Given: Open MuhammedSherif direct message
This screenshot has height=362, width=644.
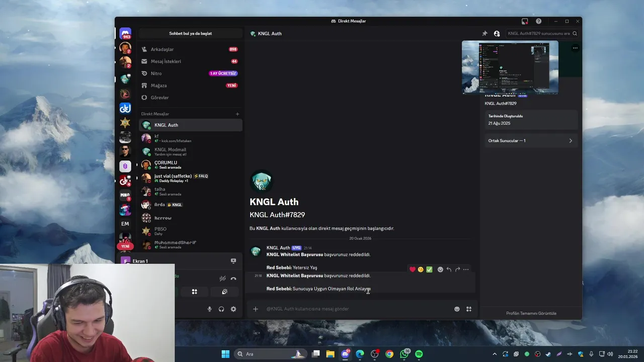Looking at the screenshot, I should pos(190,244).
